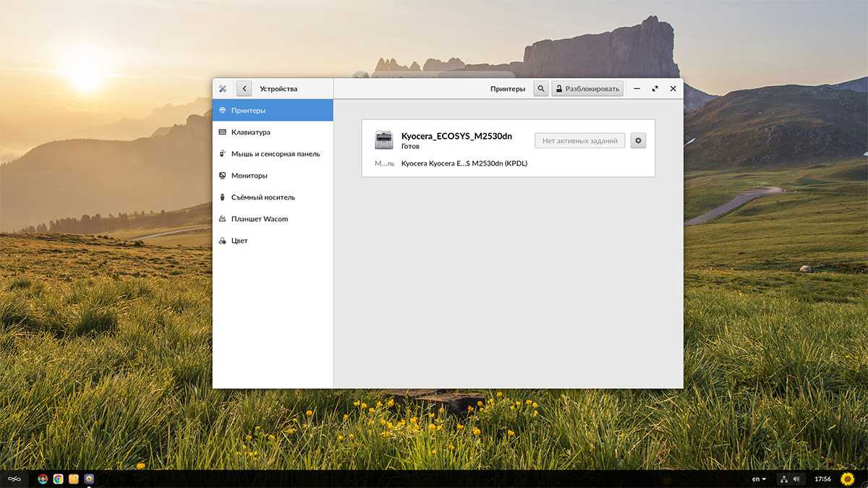
Task: Expand the en keyboard layout dropdown
Action: click(759, 479)
